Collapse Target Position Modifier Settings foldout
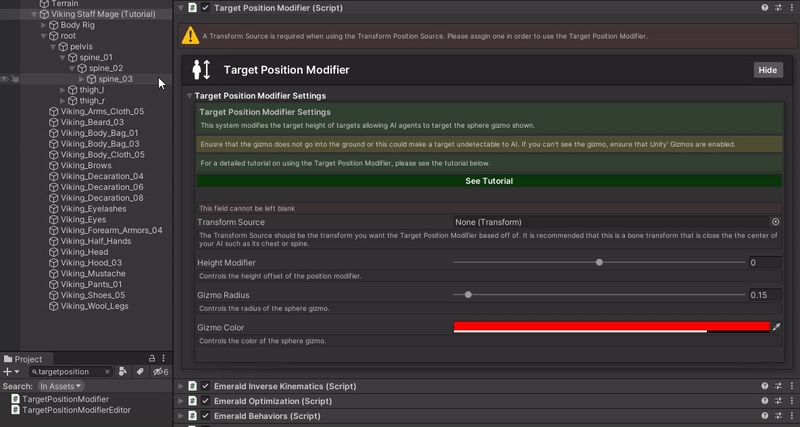Viewport: 800px width, 427px height. 189,95
